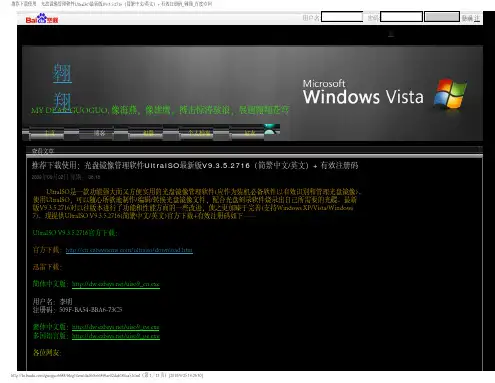Click the green UltraISO V9.3.5.2716 官方下载 heading
The height and width of the screenshot is (383, 495).
tap(75, 233)
